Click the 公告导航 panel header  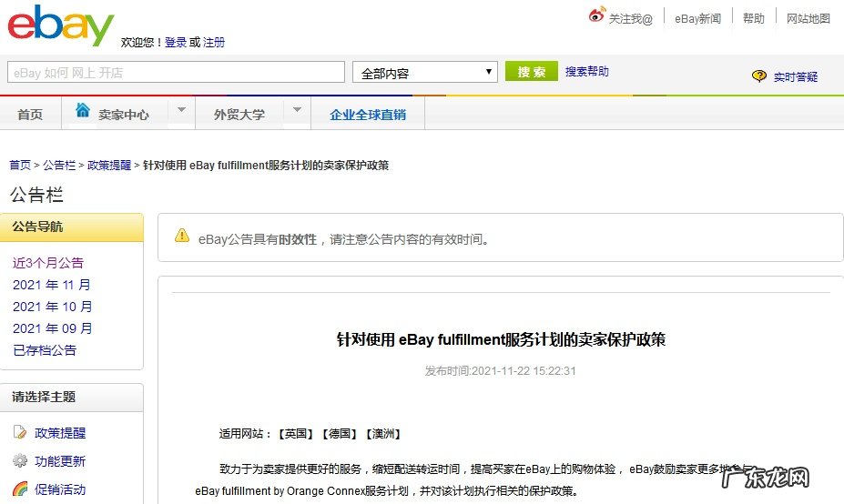(x=72, y=227)
